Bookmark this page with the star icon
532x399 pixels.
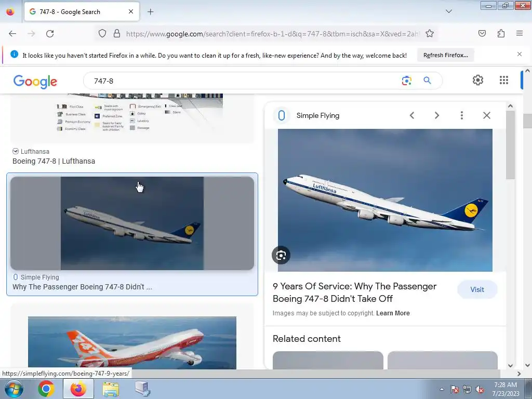tap(430, 34)
